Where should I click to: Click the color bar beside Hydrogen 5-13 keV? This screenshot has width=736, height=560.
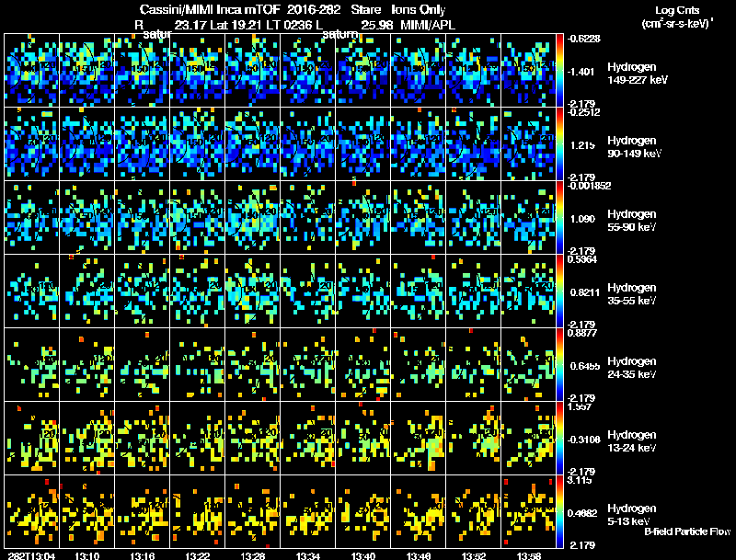[560, 512]
